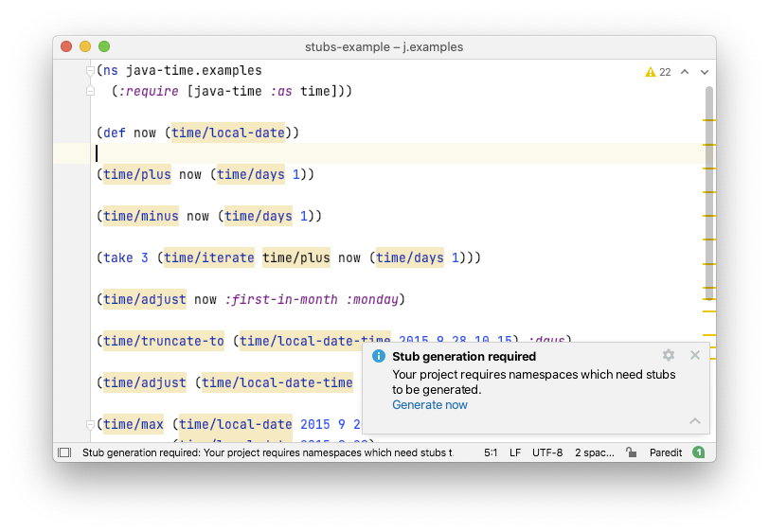This screenshot has width=769, height=532.
Task: Open the 2 spaces indent menu
Action: point(595,452)
